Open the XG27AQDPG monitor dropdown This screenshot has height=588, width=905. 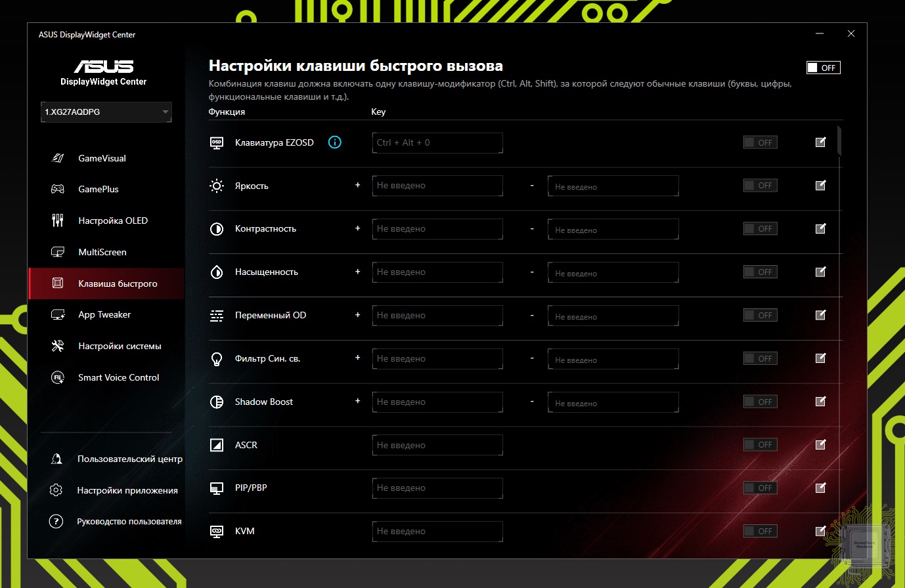[x=106, y=112]
